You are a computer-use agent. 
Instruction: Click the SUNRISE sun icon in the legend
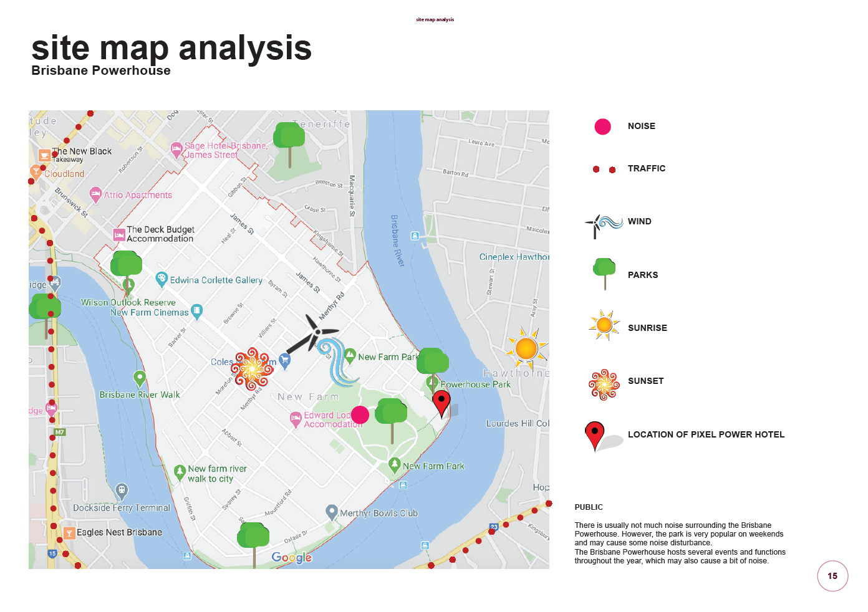(604, 325)
